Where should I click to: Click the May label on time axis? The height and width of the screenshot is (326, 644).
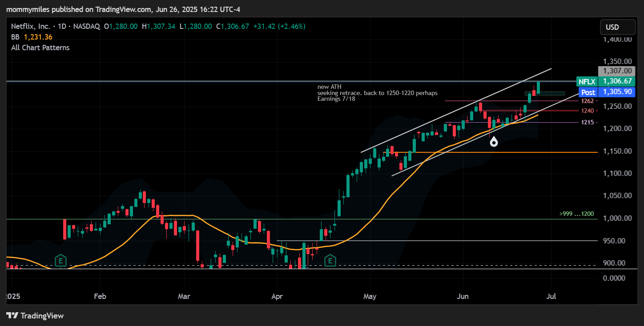[370, 295]
